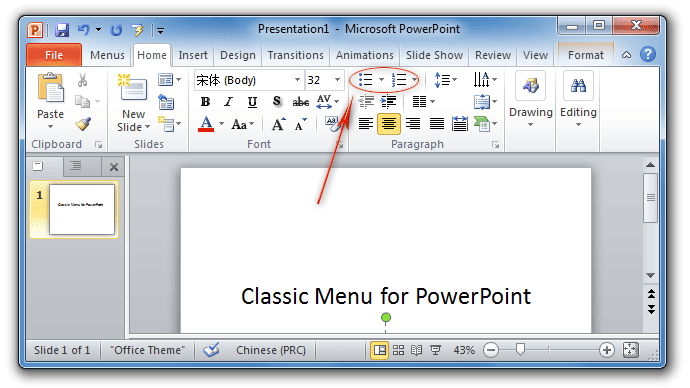This screenshot has height=388, width=690.
Task: Justify the text alignment
Action: click(437, 124)
